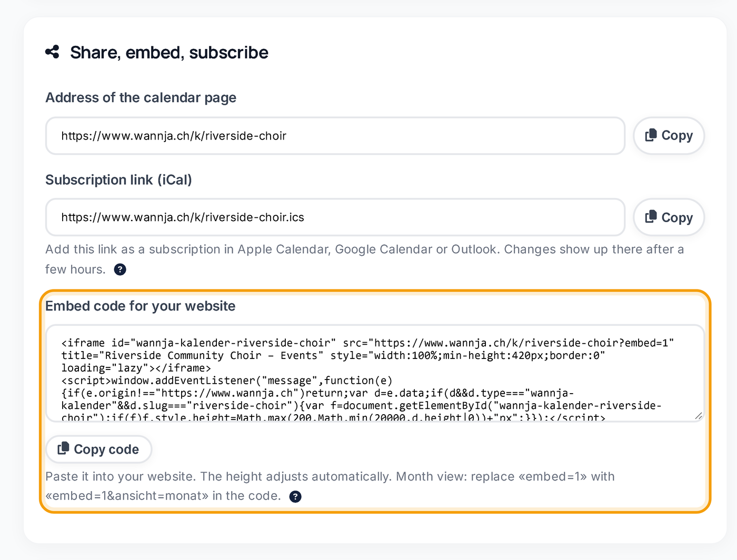Viewport: 737px width, 560px height.
Task: Click the embed textarea resize handle
Action: point(699,416)
